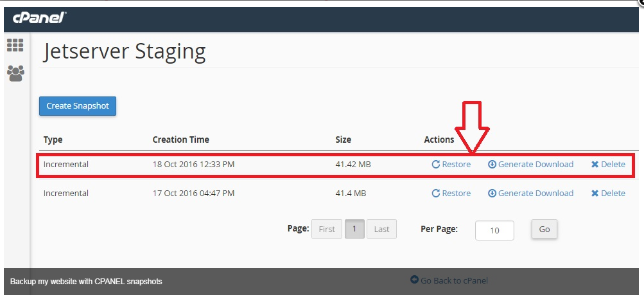The height and width of the screenshot is (299, 644).
Task: Select page 1 in pagination
Action: click(354, 229)
